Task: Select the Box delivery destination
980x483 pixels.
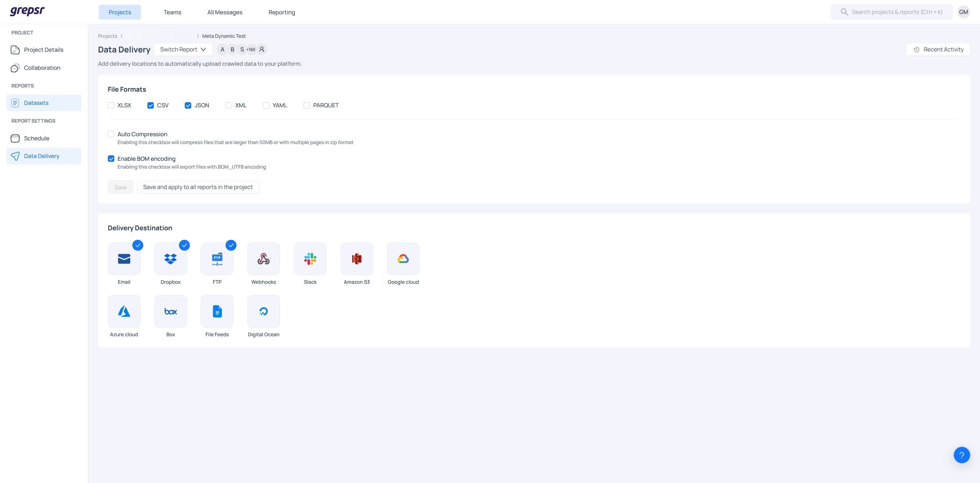Action: click(x=170, y=311)
